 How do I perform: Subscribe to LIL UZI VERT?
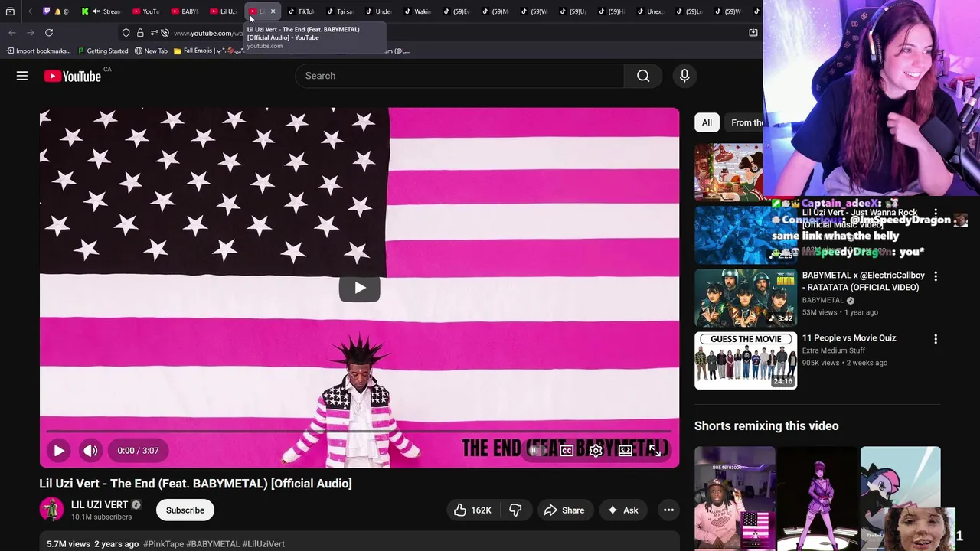pyautogui.click(x=185, y=510)
